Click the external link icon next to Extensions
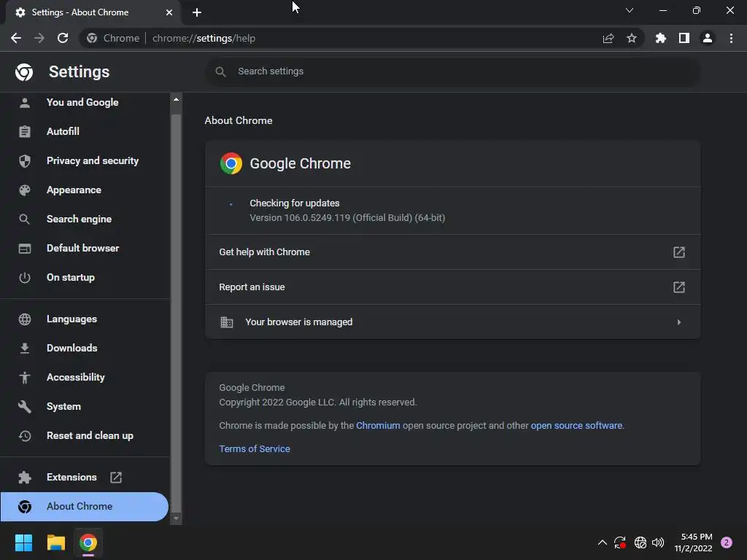 pyautogui.click(x=116, y=477)
